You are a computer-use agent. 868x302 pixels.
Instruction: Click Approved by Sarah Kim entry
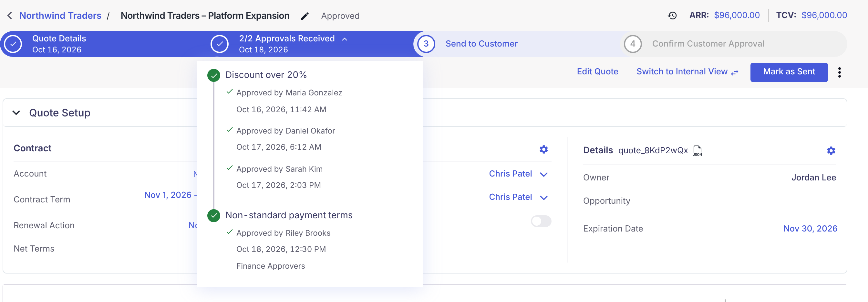[279, 169]
